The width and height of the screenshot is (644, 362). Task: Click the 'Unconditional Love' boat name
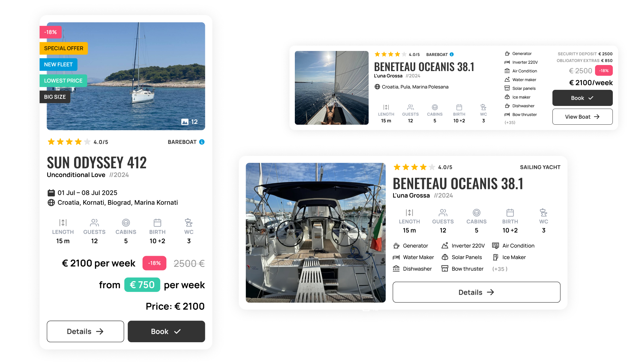pyautogui.click(x=76, y=175)
